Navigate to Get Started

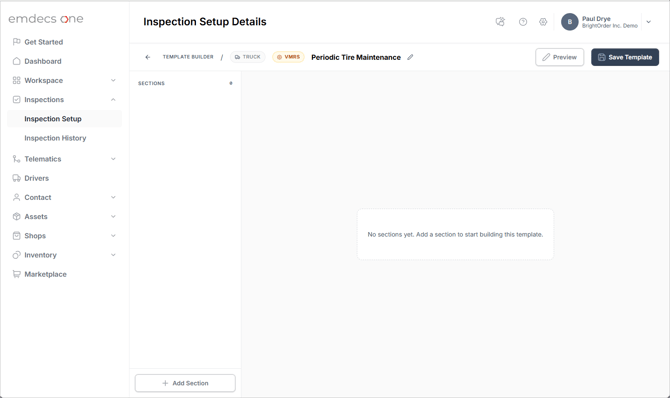click(x=44, y=42)
